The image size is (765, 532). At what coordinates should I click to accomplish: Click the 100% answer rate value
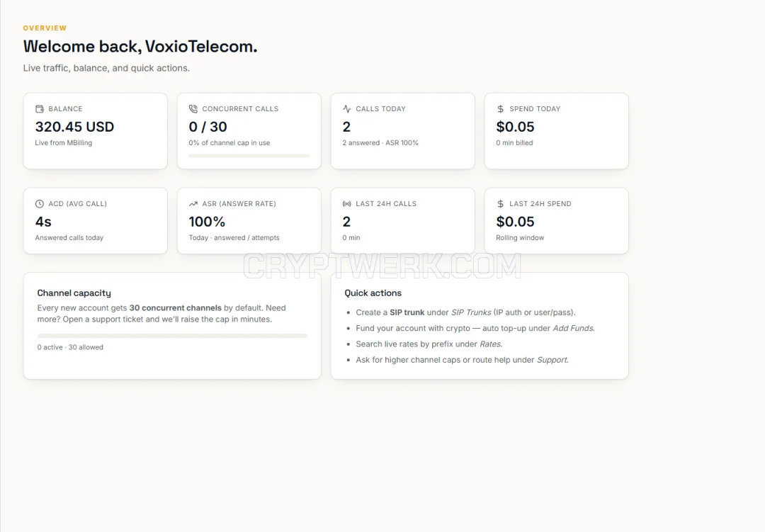207,222
